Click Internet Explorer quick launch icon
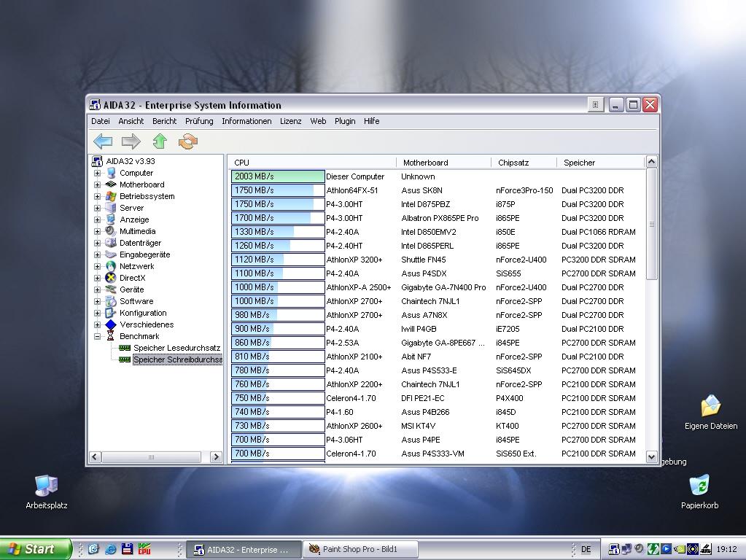746x560 pixels. [110, 549]
